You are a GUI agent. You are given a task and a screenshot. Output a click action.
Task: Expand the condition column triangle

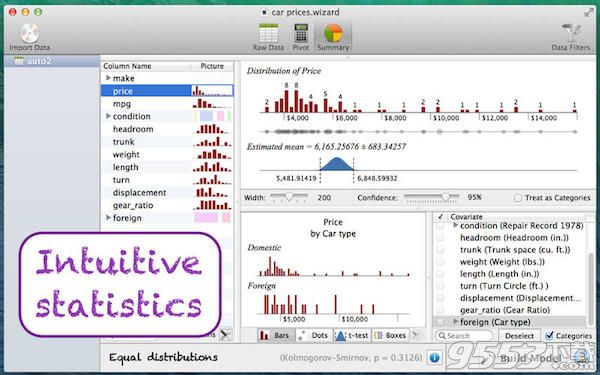(x=108, y=116)
